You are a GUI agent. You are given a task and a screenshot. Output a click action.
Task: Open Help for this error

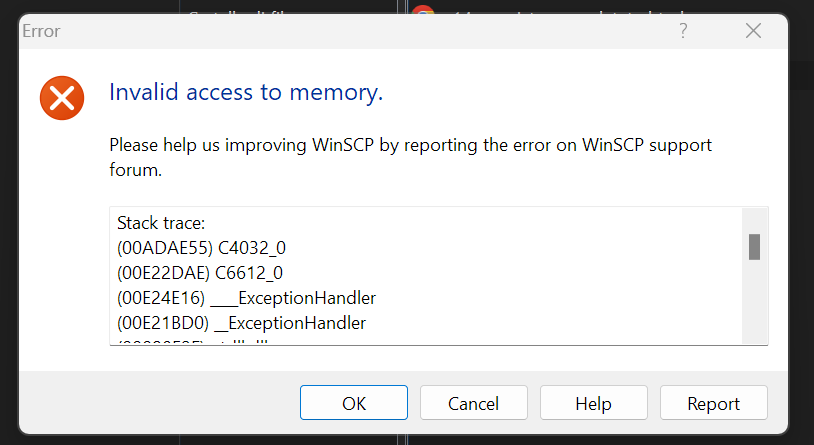593,403
